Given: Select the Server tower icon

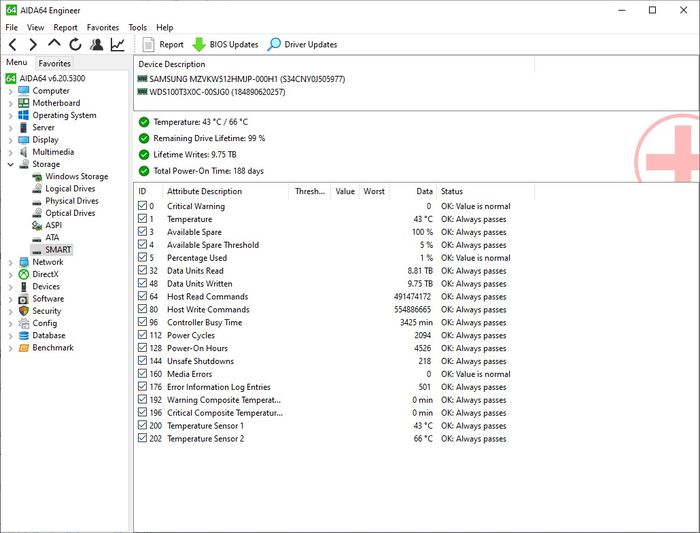Looking at the screenshot, I should 24,127.
